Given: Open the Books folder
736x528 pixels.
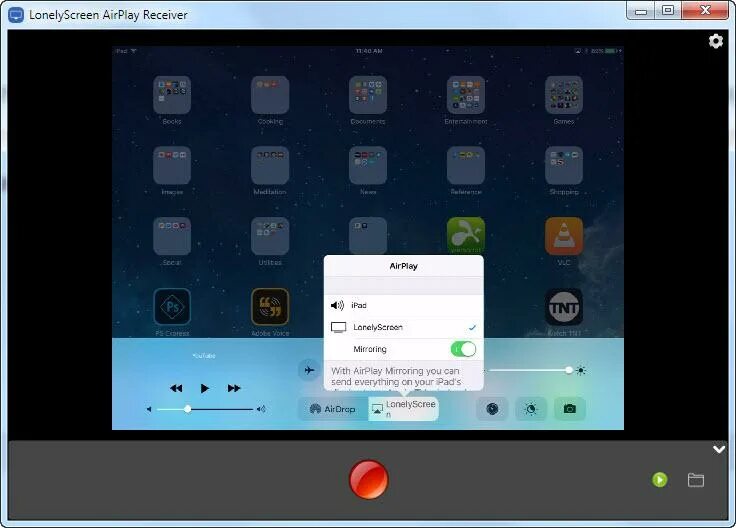Looking at the screenshot, I should pyautogui.click(x=172, y=95).
